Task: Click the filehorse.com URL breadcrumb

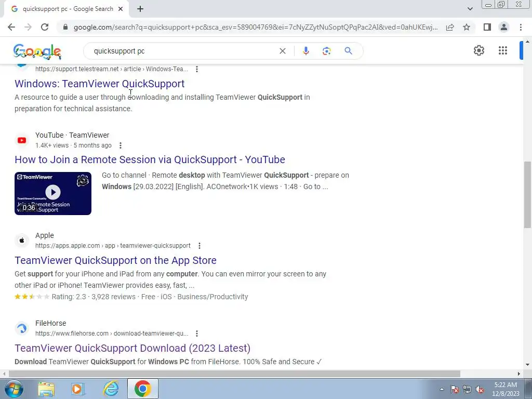Action: tap(112, 334)
